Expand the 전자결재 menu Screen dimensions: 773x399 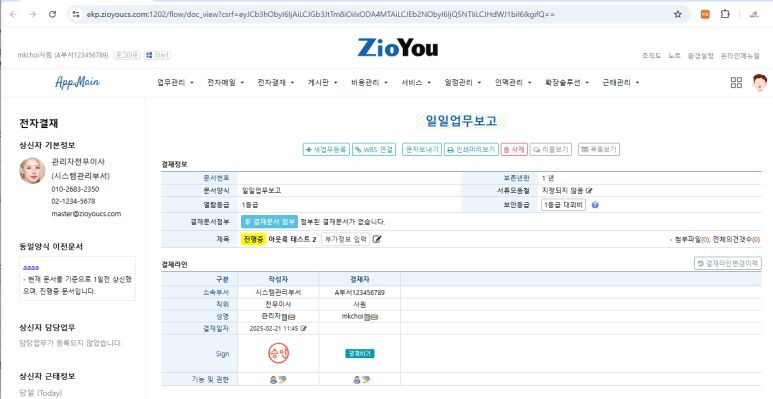276,83
